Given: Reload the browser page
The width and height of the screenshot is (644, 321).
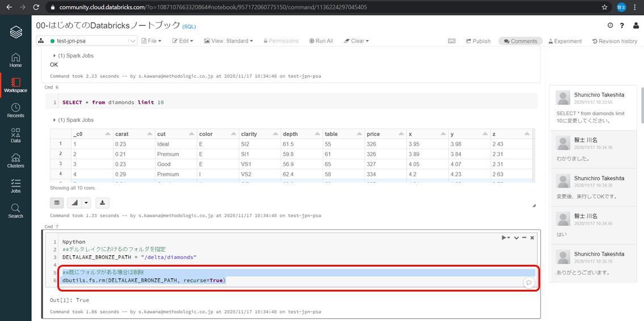Looking at the screenshot, I should click(36, 7).
